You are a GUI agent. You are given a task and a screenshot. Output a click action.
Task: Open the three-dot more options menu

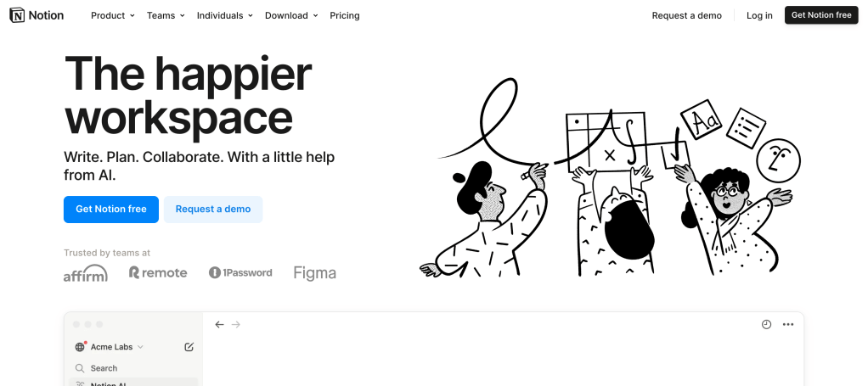click(x=788, y=325)
